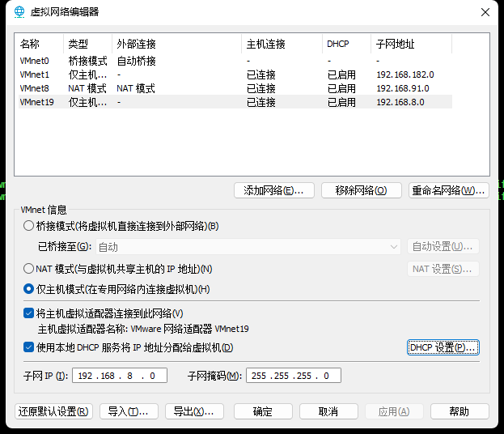The image size is (504, 434).
Task: Click 已启用 DHCP cell of VMnet1
Action: [341, 74]
